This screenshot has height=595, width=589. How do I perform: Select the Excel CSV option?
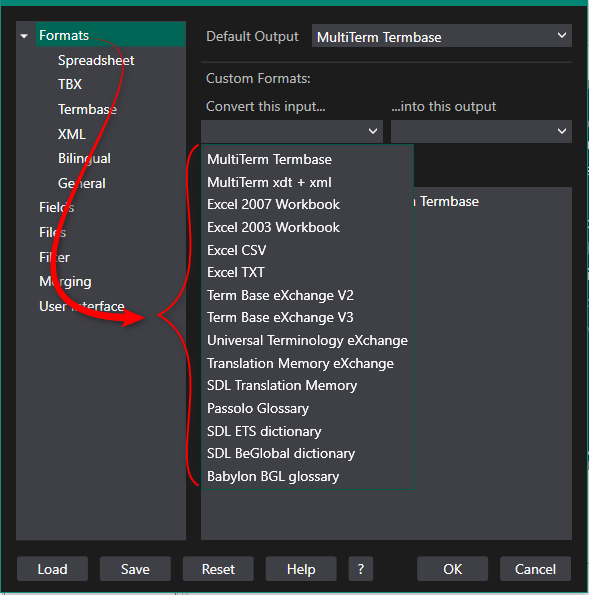point(307,250)
